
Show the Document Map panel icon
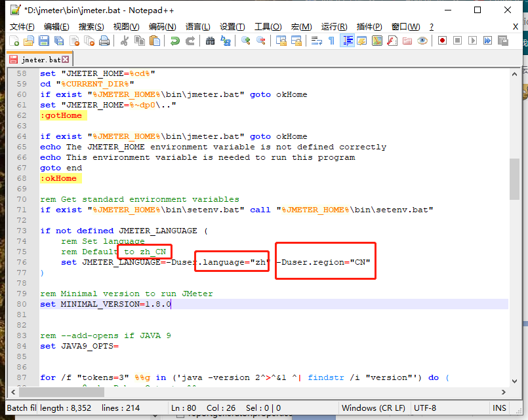(x=377, y=41)
